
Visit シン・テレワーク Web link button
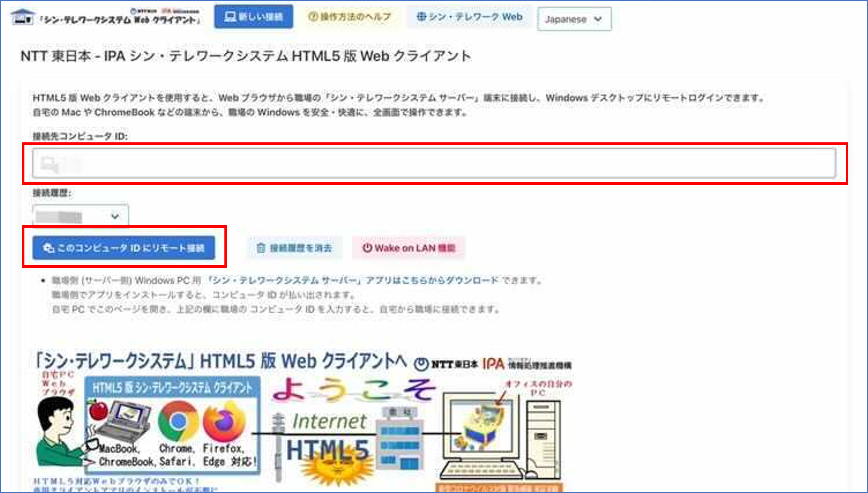[469, 17]
